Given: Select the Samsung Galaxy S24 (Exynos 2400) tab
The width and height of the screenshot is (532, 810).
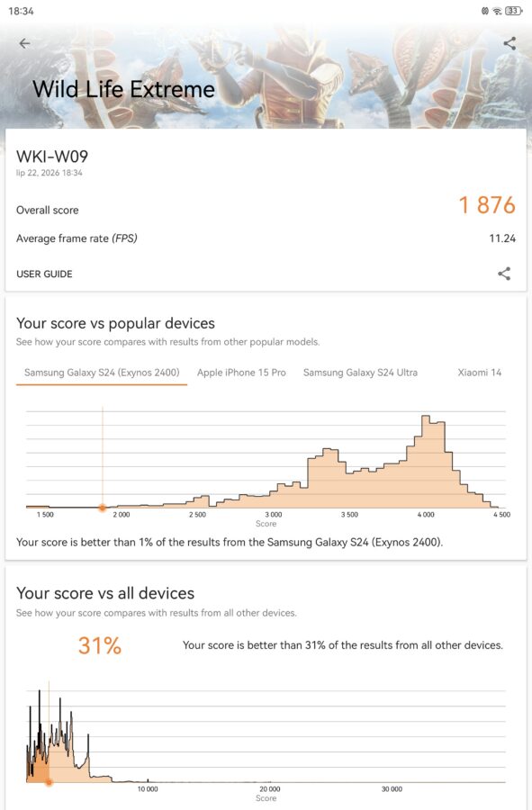Looking at the screenshot, I should click(102, 373).
